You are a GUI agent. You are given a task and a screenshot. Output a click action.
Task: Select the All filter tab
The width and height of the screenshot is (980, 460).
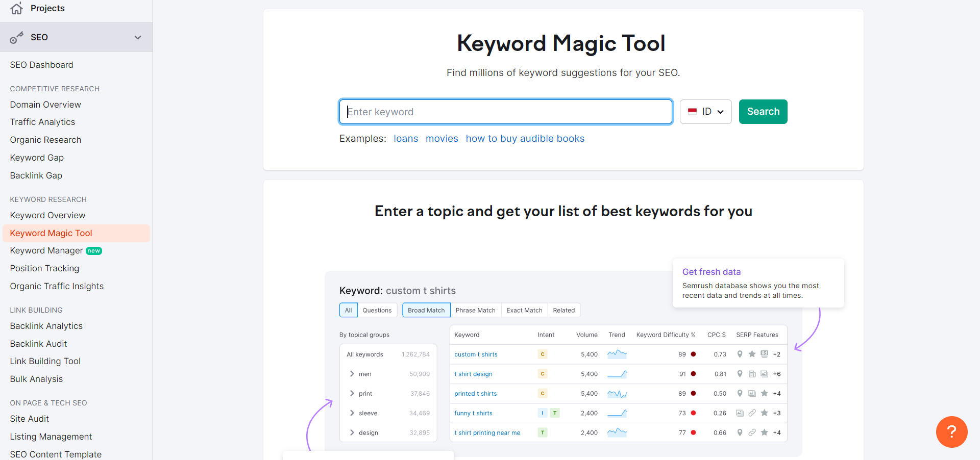(348, 310)
